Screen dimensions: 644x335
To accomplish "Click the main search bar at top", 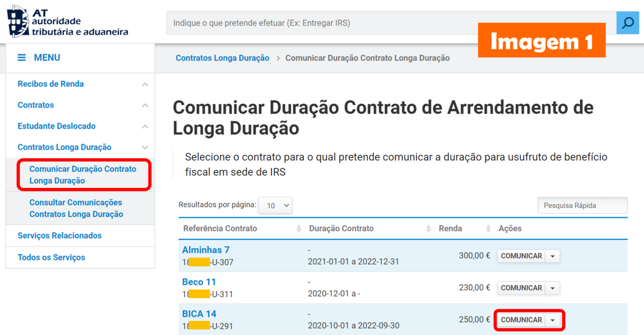I will tap(352, 23).
